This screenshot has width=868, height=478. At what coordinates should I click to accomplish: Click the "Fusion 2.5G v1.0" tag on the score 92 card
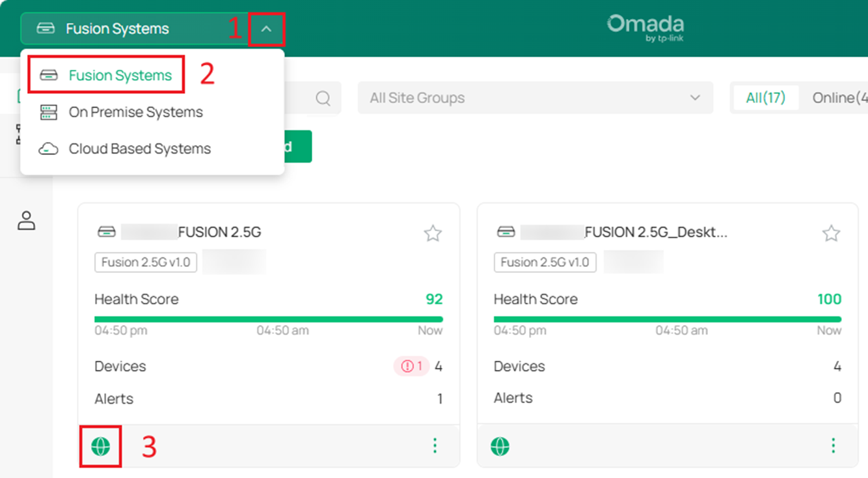(x=146, y=262)
